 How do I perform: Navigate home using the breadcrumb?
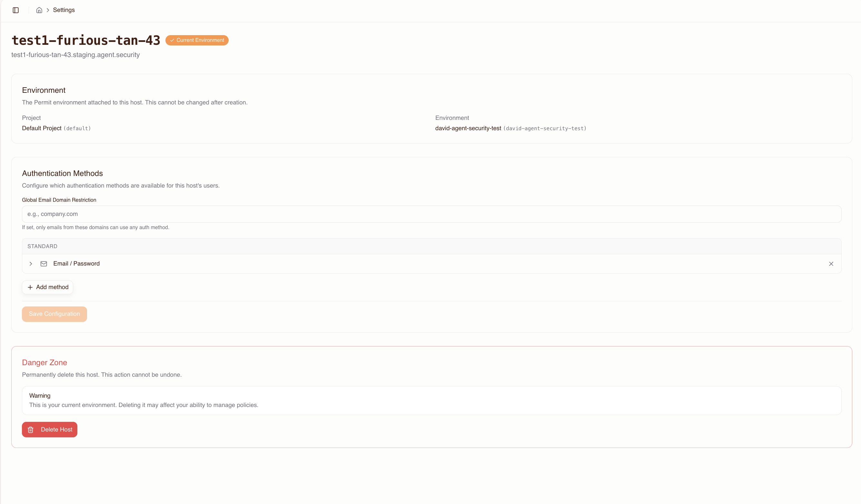[x=39, y=10]
